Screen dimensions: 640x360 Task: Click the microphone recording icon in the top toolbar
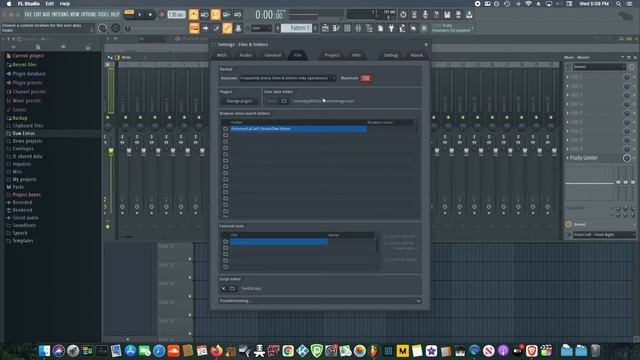point(425,14)
